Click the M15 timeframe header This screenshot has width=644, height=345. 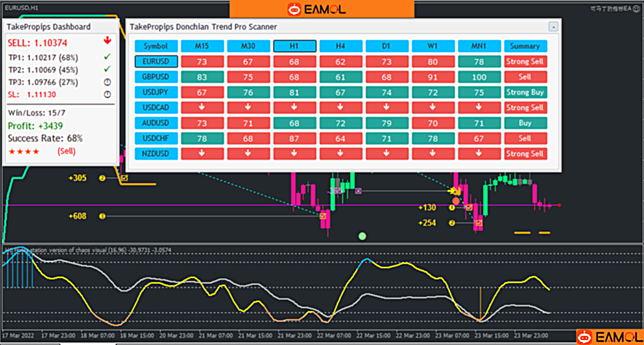pyautogui.click(x=202, y=46)
